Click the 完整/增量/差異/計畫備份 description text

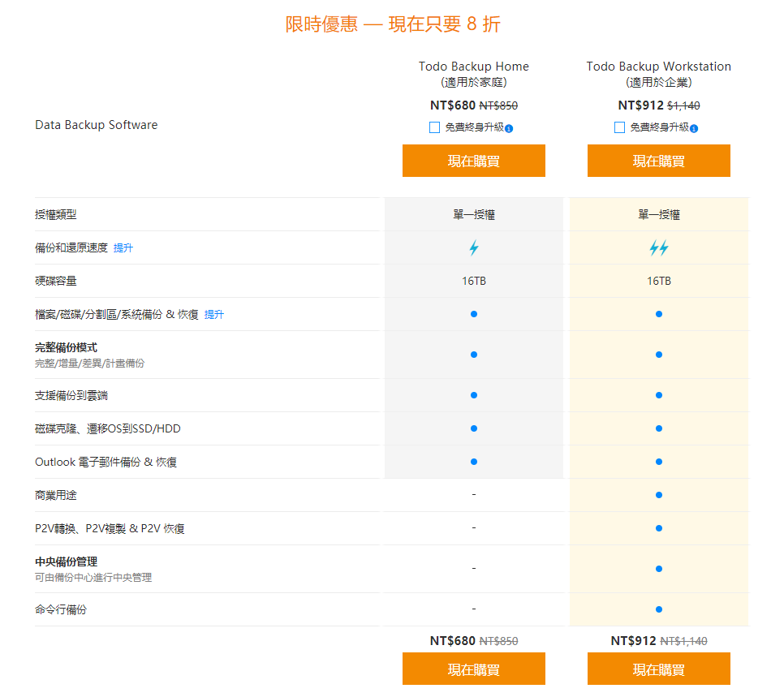pyautogui.click(x=90, y=364)
